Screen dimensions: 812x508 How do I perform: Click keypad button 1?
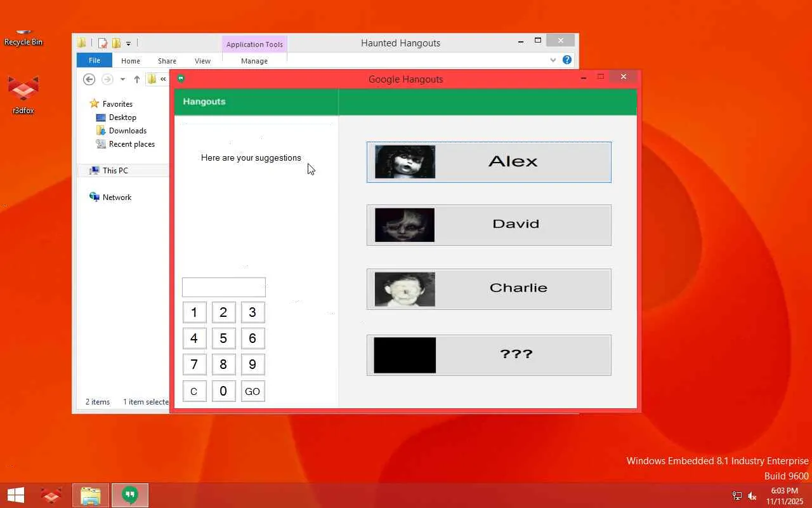(x=194, y=312)
